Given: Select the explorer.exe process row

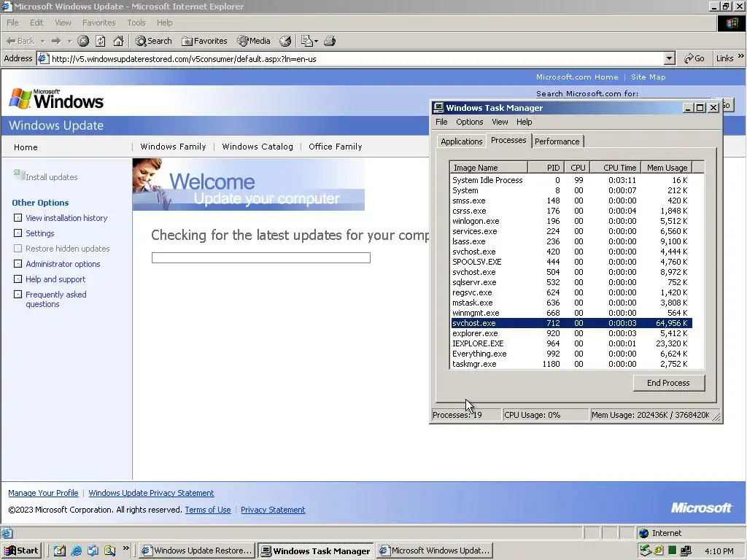Looking at the screenshot, I should point(571,333).
